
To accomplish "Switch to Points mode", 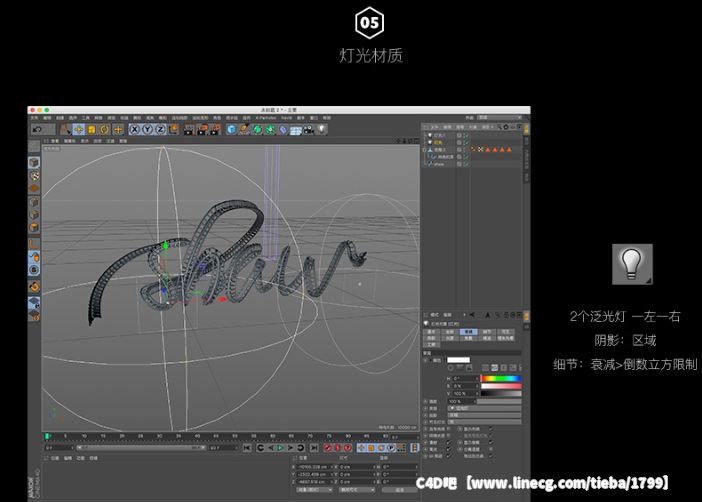I will point(34,202).
